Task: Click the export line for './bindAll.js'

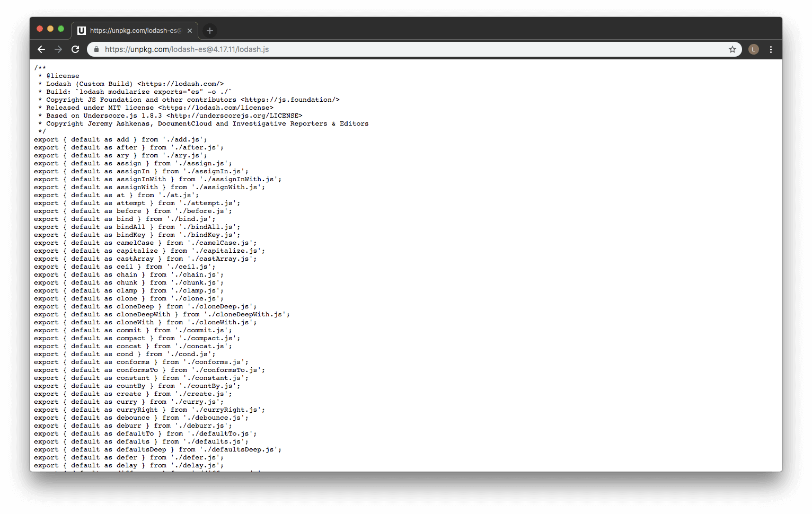Action: [137, 227]
